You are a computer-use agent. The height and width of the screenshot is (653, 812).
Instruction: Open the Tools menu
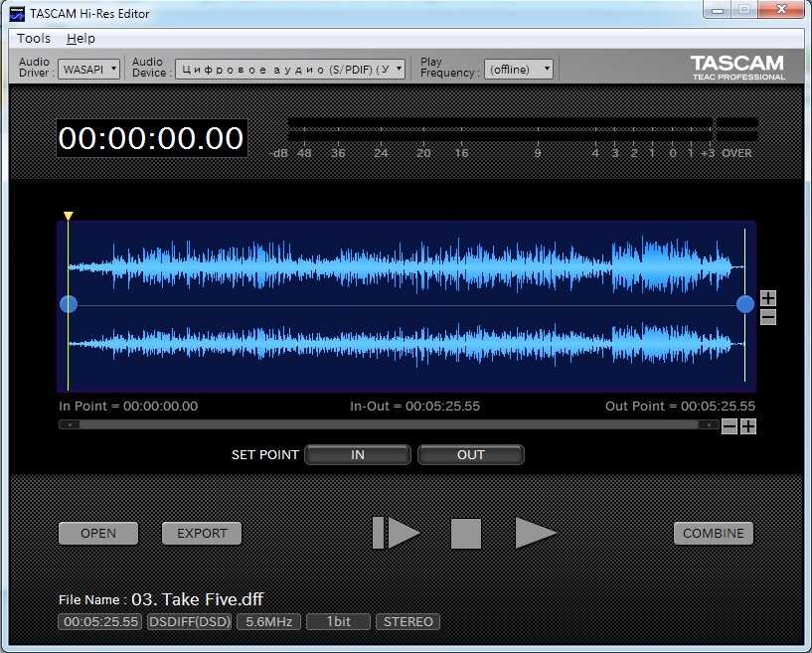click(x=34, y=39)
